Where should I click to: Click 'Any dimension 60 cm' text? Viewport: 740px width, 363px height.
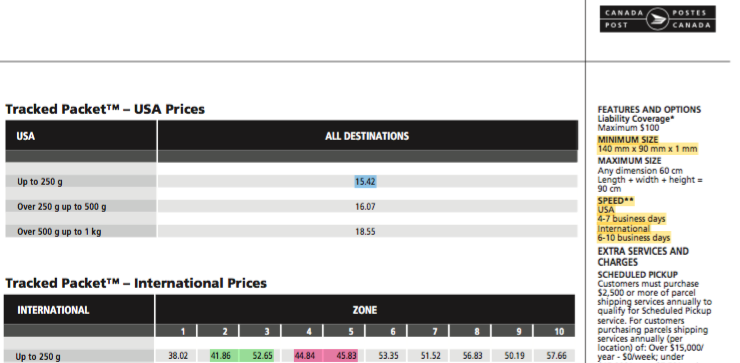(x=640, y=171)
